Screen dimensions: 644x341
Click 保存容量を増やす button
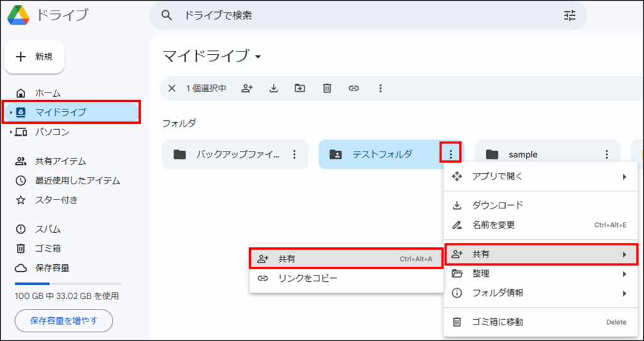pyautogui.click(x=64, y=321)
